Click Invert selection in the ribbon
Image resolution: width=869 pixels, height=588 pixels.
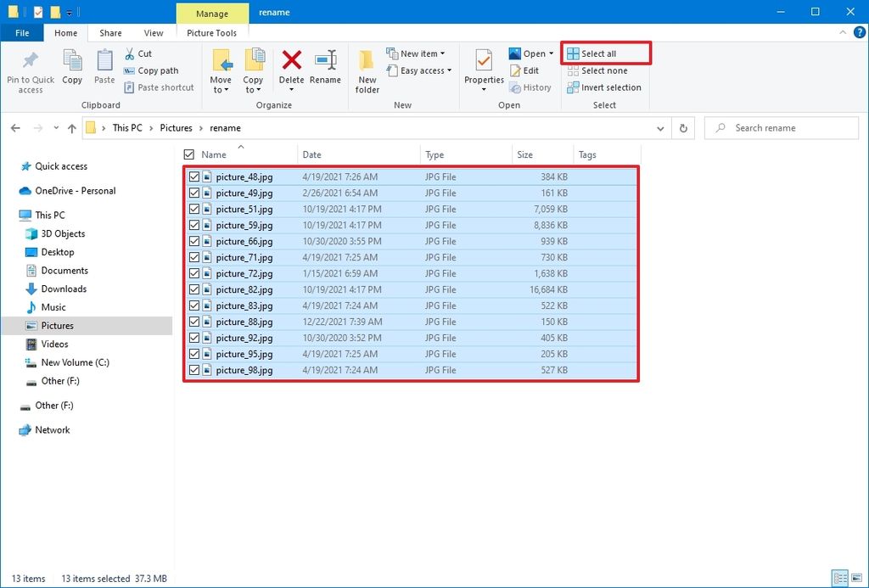point(604,87)
